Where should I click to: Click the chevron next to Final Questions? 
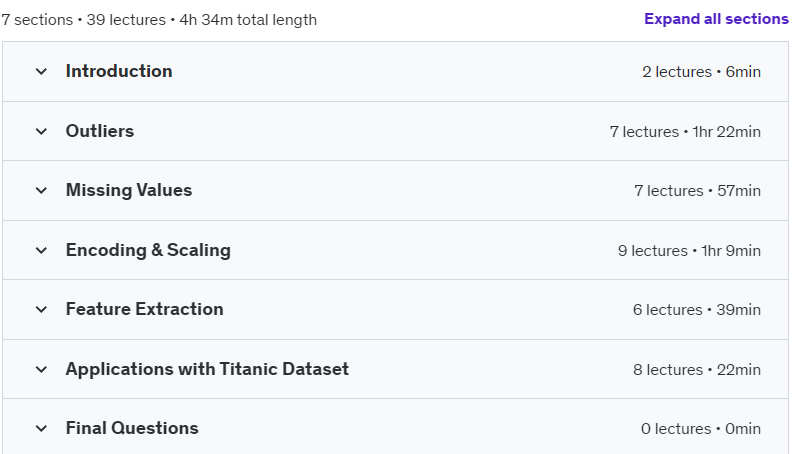click(41, 429)
